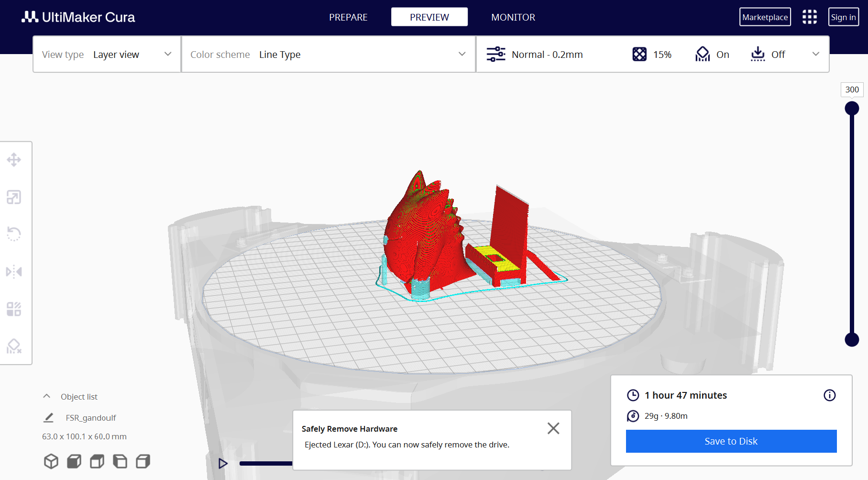This screenshot has height=480, width=868.
Task: Select the Scale tool in left toolbar
Action: [x=14, y=197]
